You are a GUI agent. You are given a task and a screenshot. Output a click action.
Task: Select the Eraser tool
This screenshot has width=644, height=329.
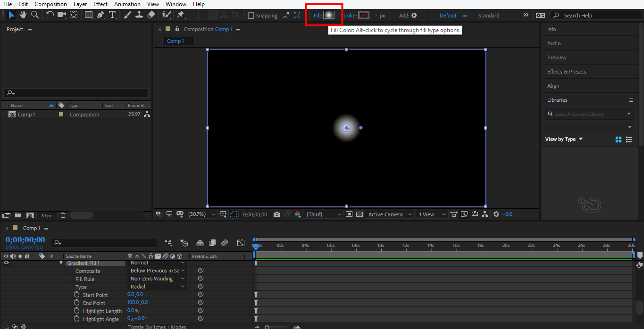(151, 15)
